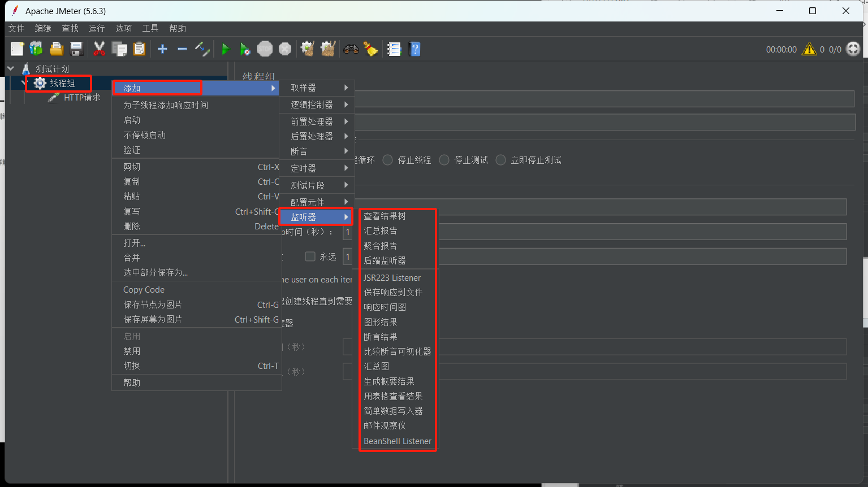Click the New test plan toolbar icon
This screenshot has width=868, height=487.
(x=17, y=49)
